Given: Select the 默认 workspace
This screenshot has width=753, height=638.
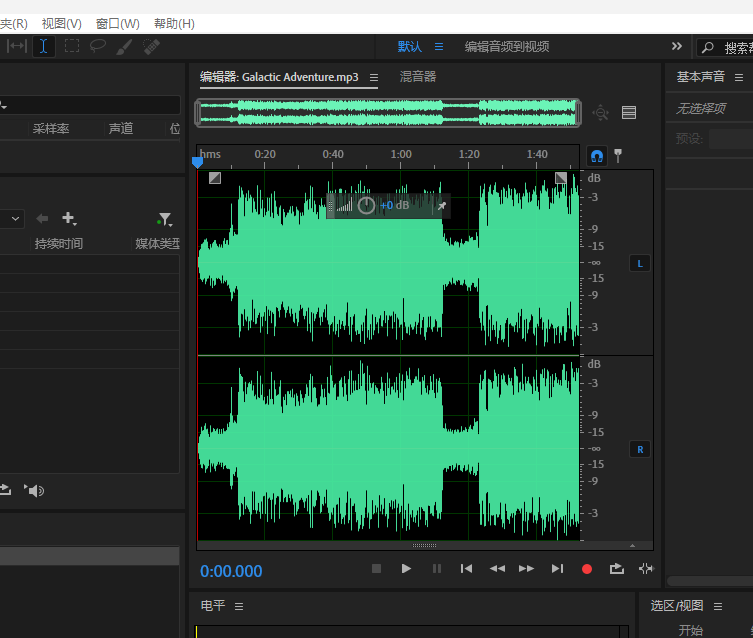Looking at the screenshot, I should (x=409, y=46).
